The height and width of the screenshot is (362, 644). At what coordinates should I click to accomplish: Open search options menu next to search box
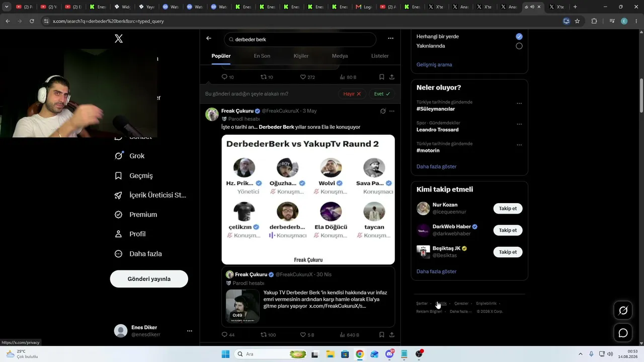[x=390, y=39]
